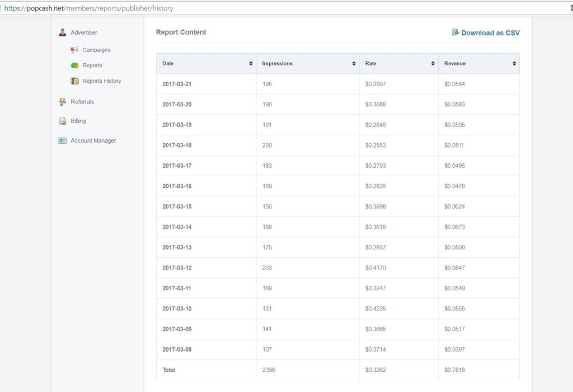Open the Account Manager page link
This screenshot has width=573, height=392.
point(93,141)
